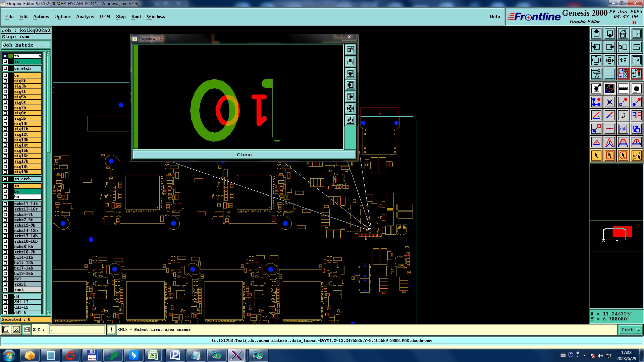The width and height of the screenshot is (644, 362).
Task: Click the help question mark icon
Action: (636, 60)
